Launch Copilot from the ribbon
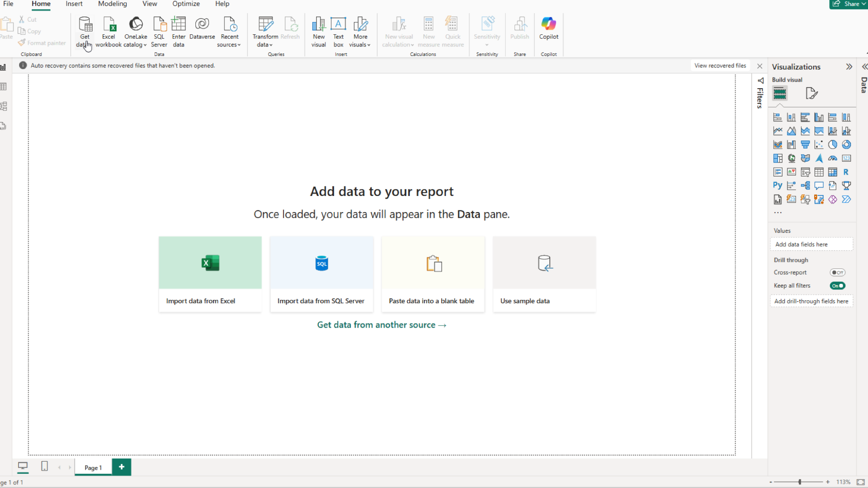The height and width of the screenshot is (488, 868). coord(548,29)
